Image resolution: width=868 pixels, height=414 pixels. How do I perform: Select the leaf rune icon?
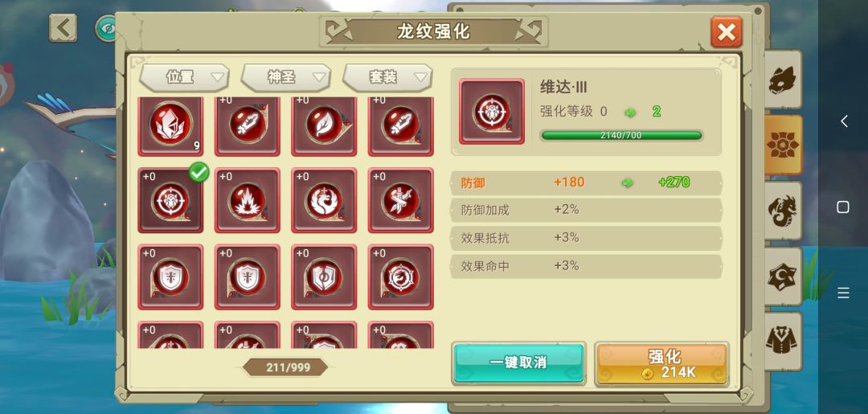tap(324, 125)
